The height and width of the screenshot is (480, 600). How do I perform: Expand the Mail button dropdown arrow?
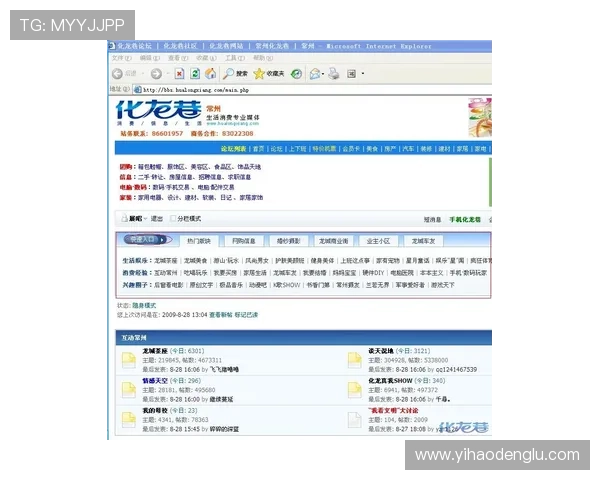point(323,73)
